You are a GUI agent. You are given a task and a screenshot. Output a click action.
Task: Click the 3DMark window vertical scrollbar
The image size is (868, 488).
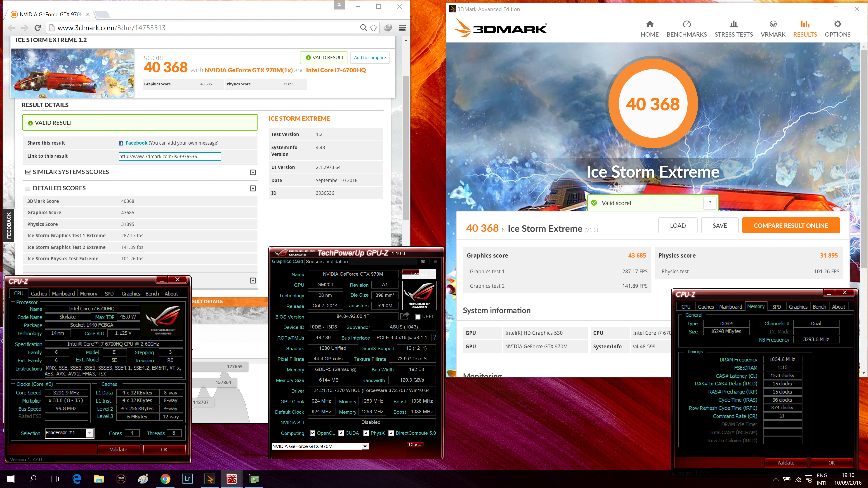(863, 159)
